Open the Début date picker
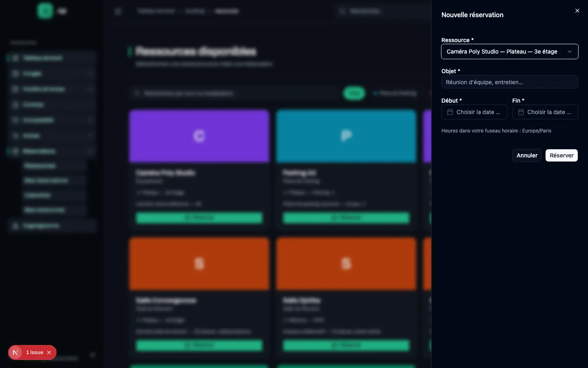The width and height of the screenshot is (588, 368). [474, 112]
